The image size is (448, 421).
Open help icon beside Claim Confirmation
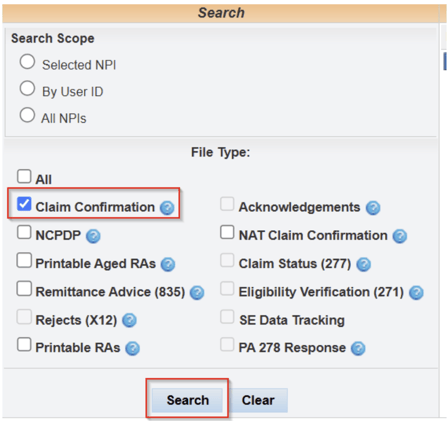tap(167, 208)
